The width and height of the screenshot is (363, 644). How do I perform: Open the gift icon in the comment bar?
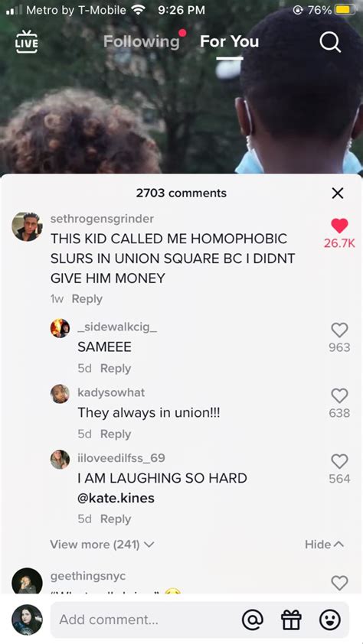[x=291, y=620]
